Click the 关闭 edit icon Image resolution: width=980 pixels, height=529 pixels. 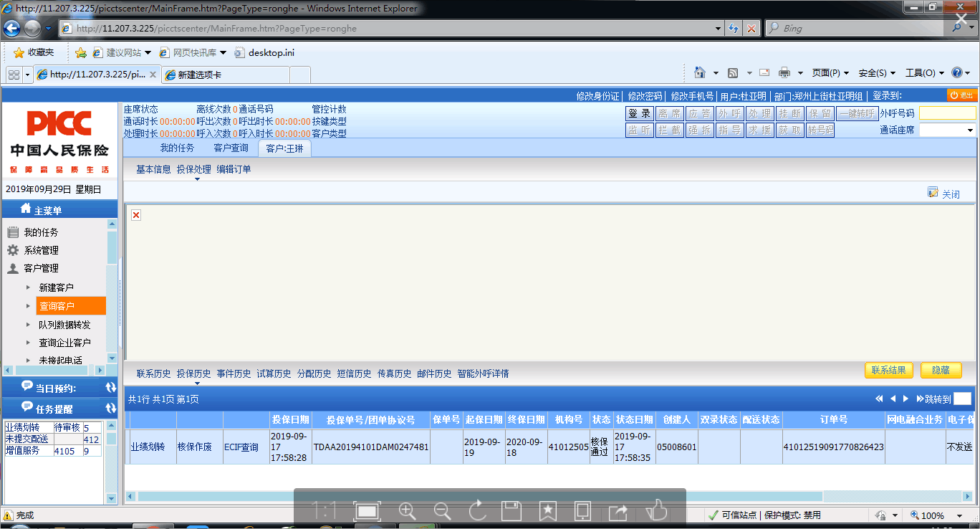tap(933, 192)
